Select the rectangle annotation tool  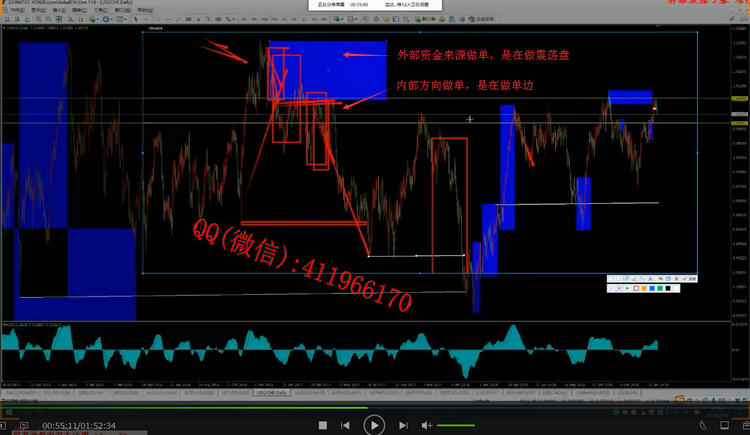tap(611, 279)
